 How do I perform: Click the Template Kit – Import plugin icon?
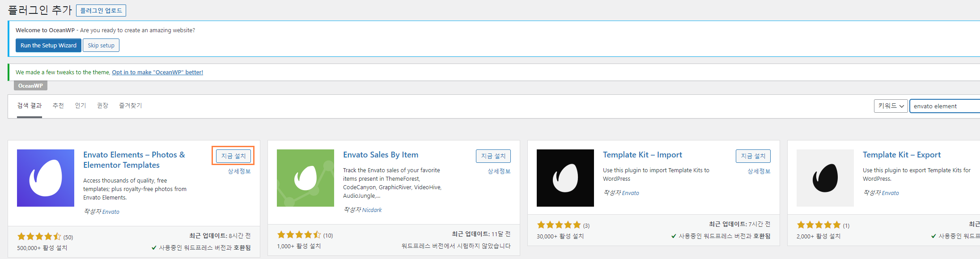(x=565, y=178)
